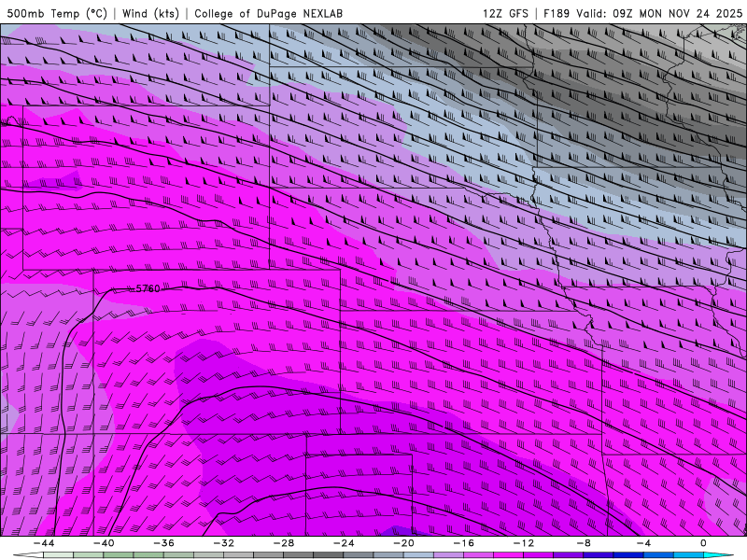Click the "F189" forecast hour text
747x560 pixels.
click(x=557, y=13)
